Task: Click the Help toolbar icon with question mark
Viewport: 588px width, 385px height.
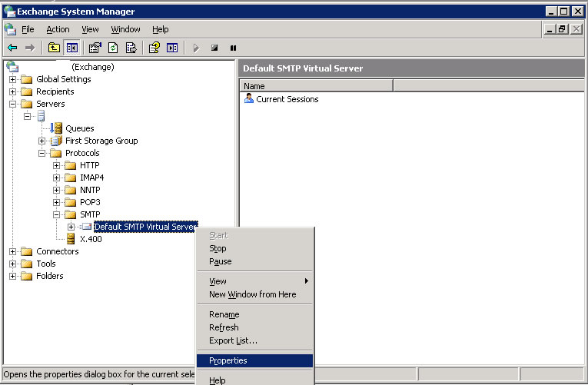Action: click(154, 48)
